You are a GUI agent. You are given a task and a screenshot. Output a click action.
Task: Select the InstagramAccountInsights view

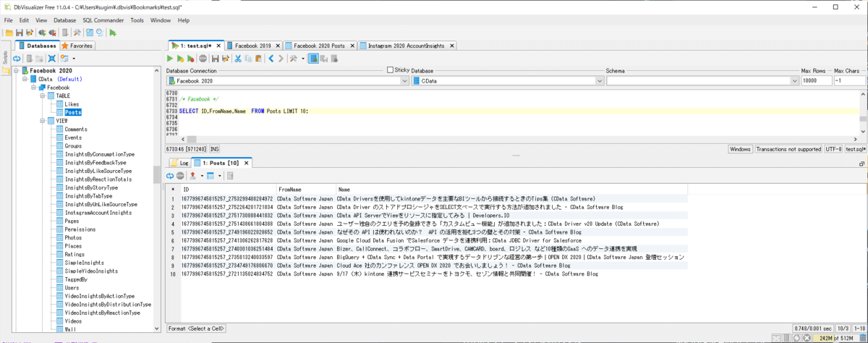98,213
